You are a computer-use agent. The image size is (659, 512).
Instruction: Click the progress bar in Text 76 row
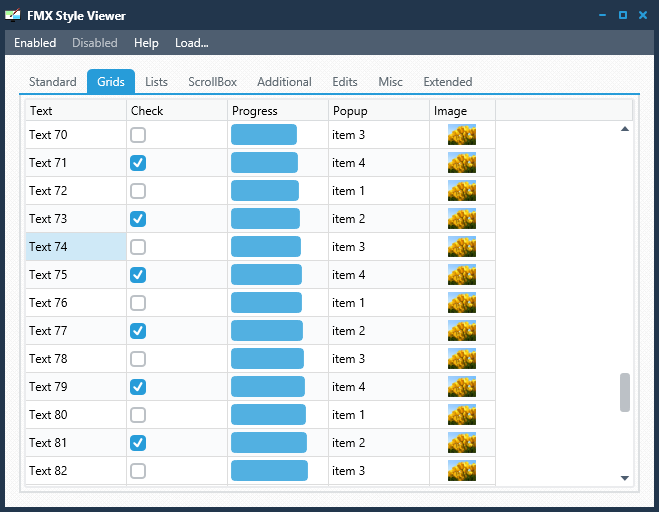click(x=266, y=303)
